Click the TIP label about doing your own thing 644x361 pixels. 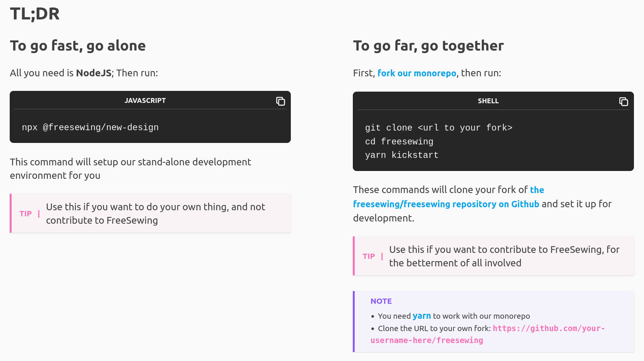(25, 214)
